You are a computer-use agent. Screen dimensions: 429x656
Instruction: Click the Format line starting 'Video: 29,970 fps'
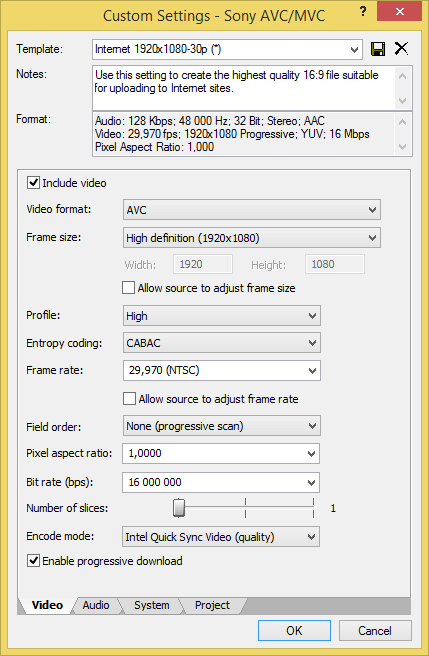[x=232, y=134]
